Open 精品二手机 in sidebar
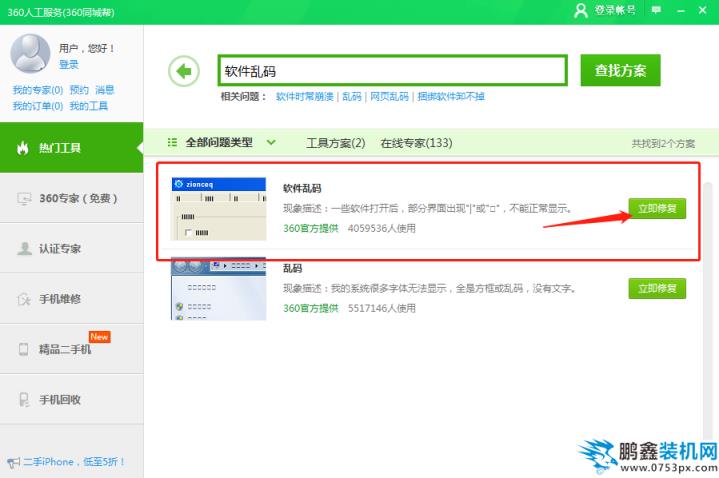The width and height of the screenshot is (719, 478). click(x=72, y=349)
